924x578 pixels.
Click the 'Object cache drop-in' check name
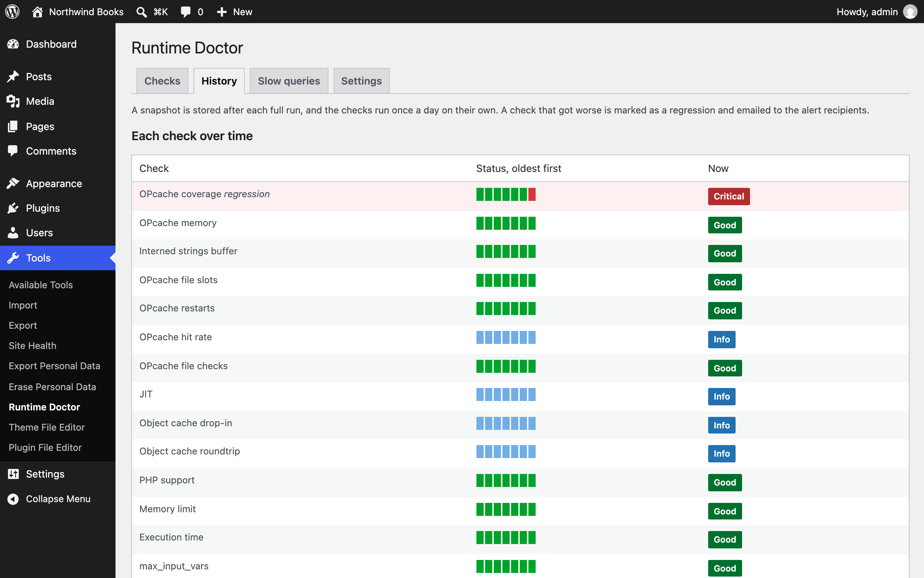(x=186, y=423)
